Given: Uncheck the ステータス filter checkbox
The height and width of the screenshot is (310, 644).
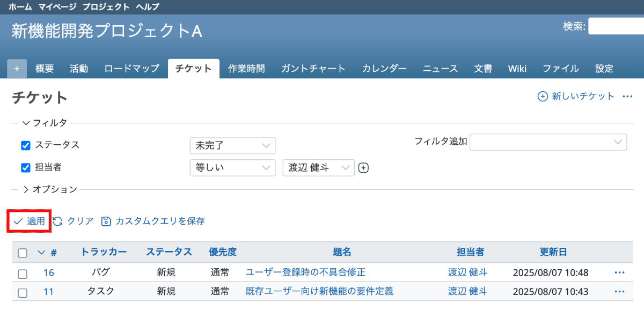Looking at the screenshot, I should (25, 145).
